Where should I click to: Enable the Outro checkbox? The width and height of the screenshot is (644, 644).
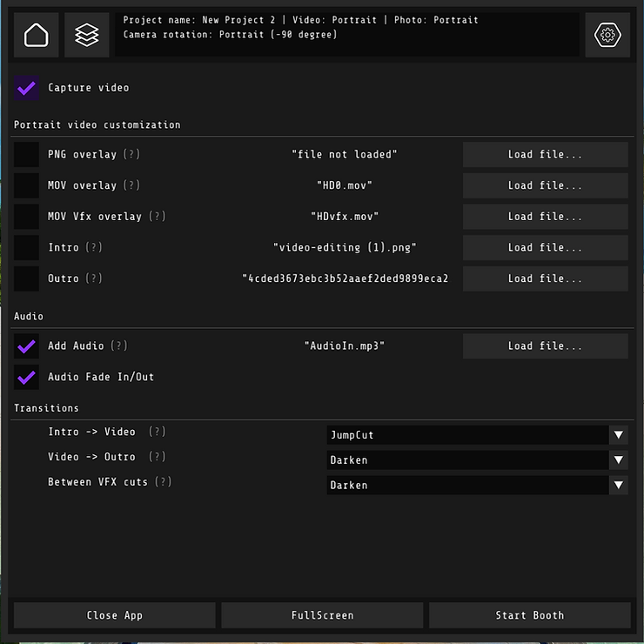tap(26, 278)
